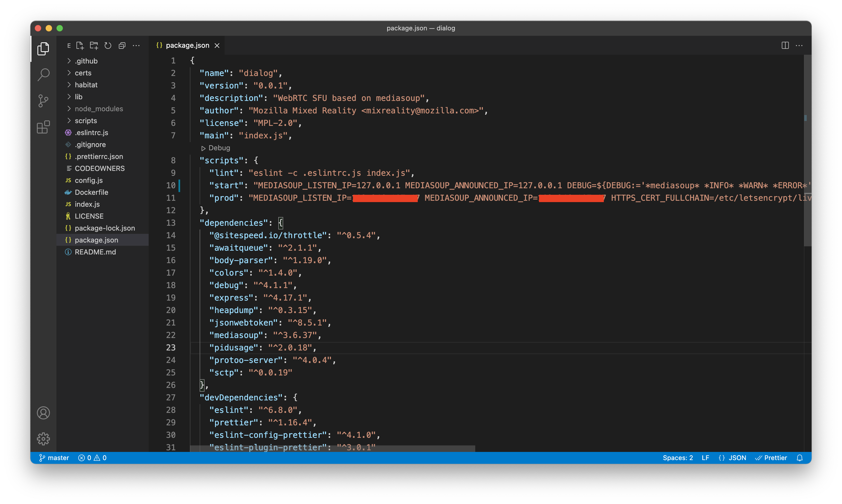Open Dockerfile in Explorer
This screenshot has width=842, height=504.
point(103,192)
